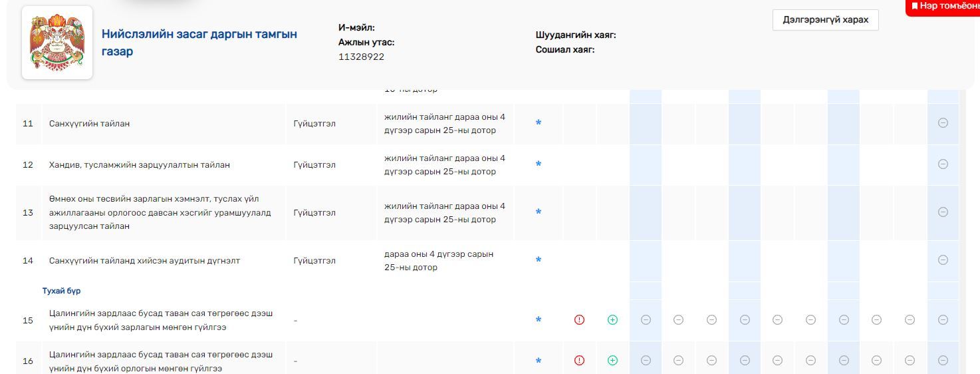Click the red warning icon in row 16
Viewport: 980px width, 374px height.
click(579, 361)
